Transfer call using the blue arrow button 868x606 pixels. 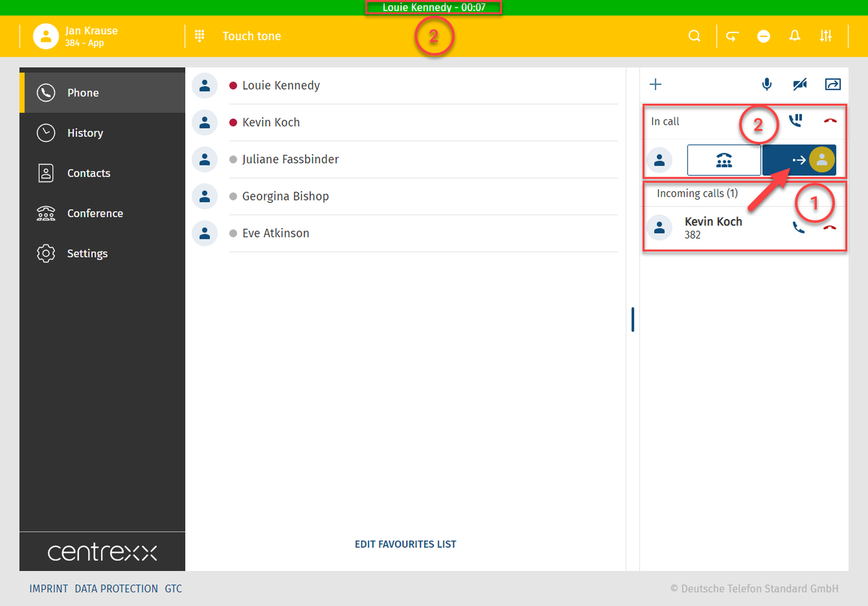799,160
